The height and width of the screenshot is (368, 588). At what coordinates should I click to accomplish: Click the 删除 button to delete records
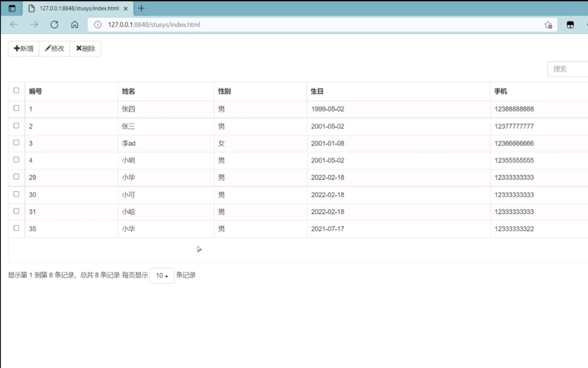click(x=85, y=48)
